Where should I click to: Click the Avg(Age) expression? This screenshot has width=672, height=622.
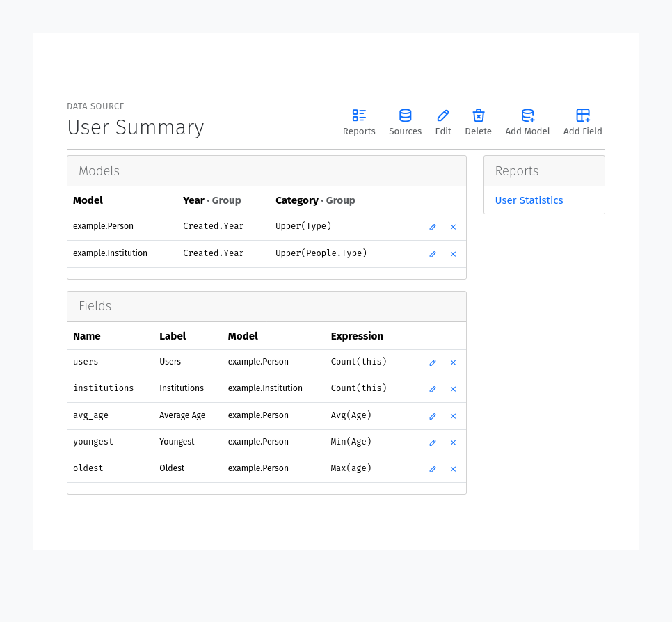click(x=351, y=415)
